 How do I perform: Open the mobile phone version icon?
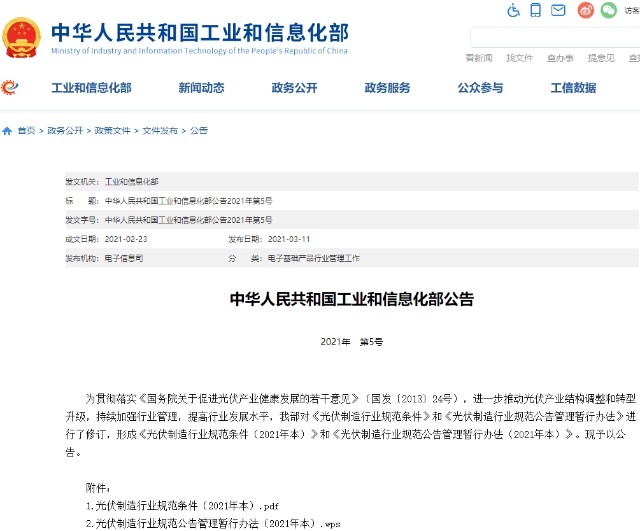(x=536, y=10)
